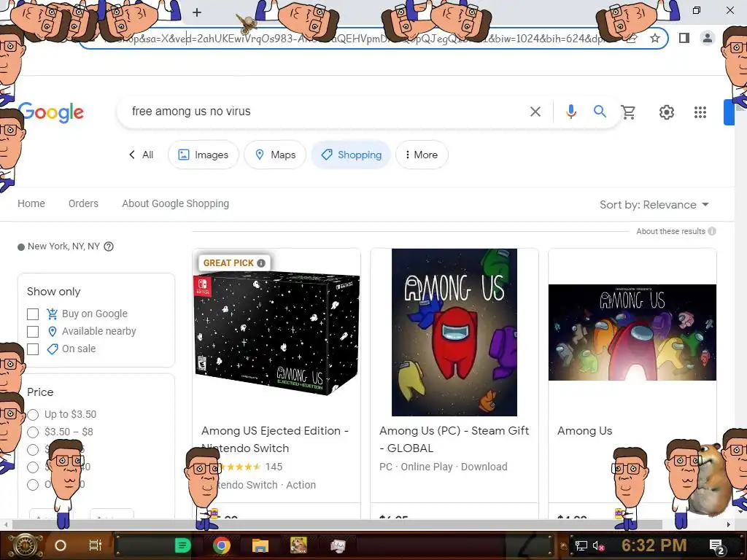Open Among Us (PC) Steam Gift title
The height and width of the screenshot is (560, 747).
[x=454, y=439]
